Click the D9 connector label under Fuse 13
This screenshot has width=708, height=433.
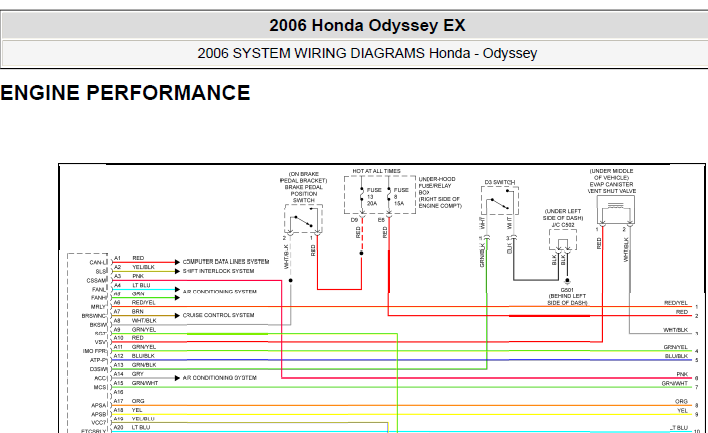354,220
